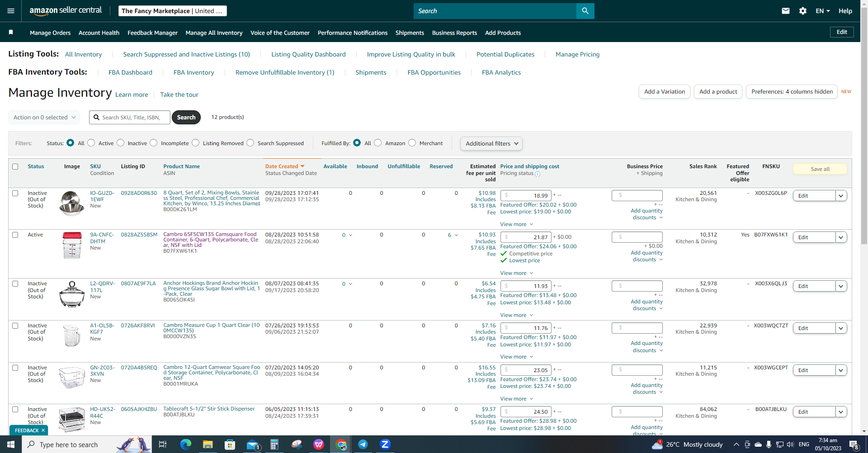The height and width of the screenshot is (453, 868).
Task: Open Manage Orders menu
Action: click(x=50, y=33)
